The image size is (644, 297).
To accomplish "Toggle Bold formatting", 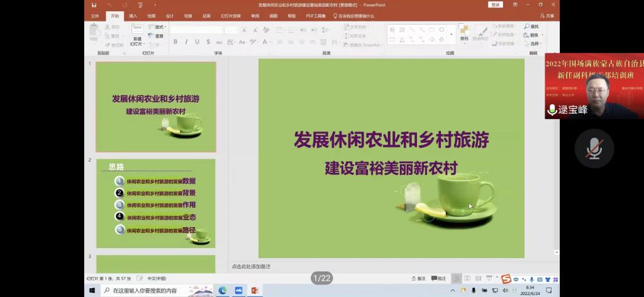I will (x=175, y=42).
